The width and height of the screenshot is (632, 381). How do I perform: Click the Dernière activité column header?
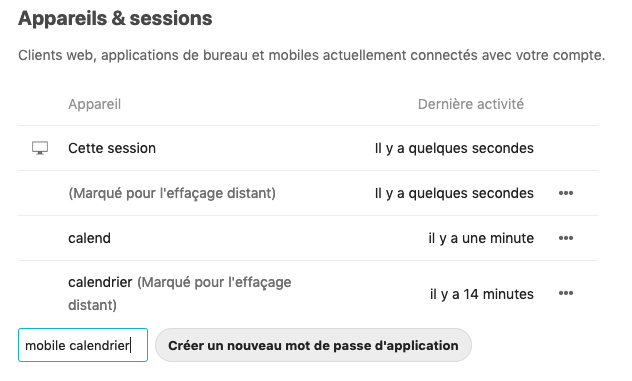pos(471,104)
